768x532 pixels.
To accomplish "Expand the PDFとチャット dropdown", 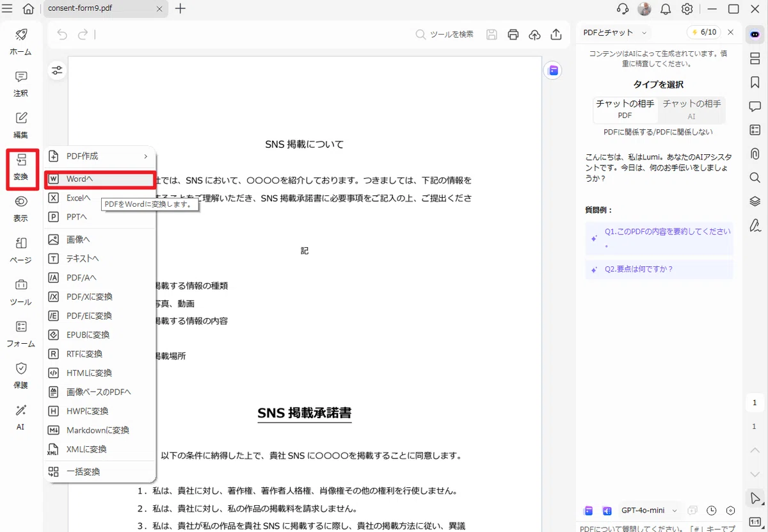I will [614, 32].
